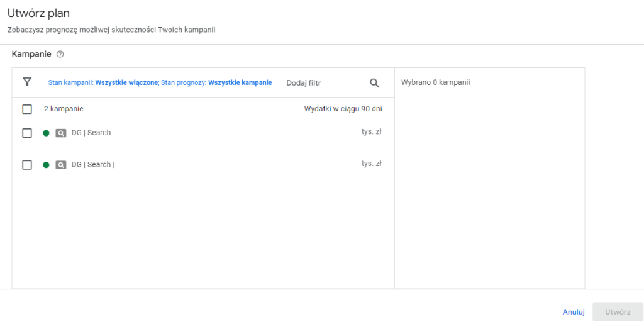
Task: Check the second 'DG | Search |' campaign checkbox
Action: [x=27, y=165]
